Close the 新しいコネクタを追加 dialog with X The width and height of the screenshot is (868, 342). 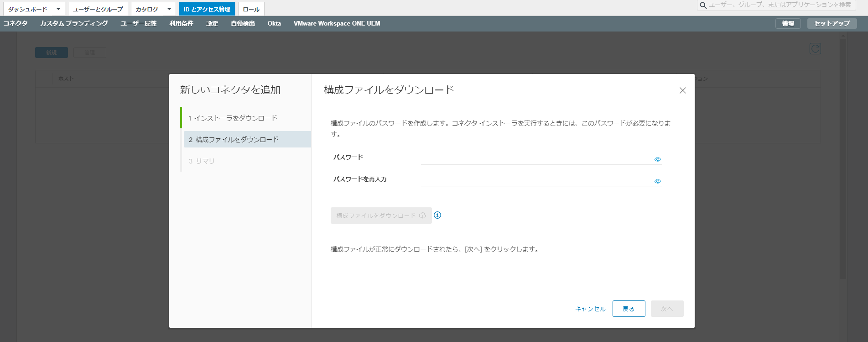click(682, 90)
